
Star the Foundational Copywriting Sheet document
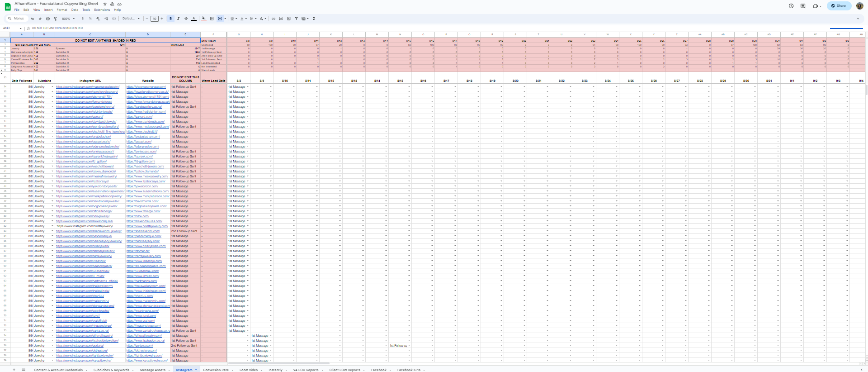[x=105, y=4]
